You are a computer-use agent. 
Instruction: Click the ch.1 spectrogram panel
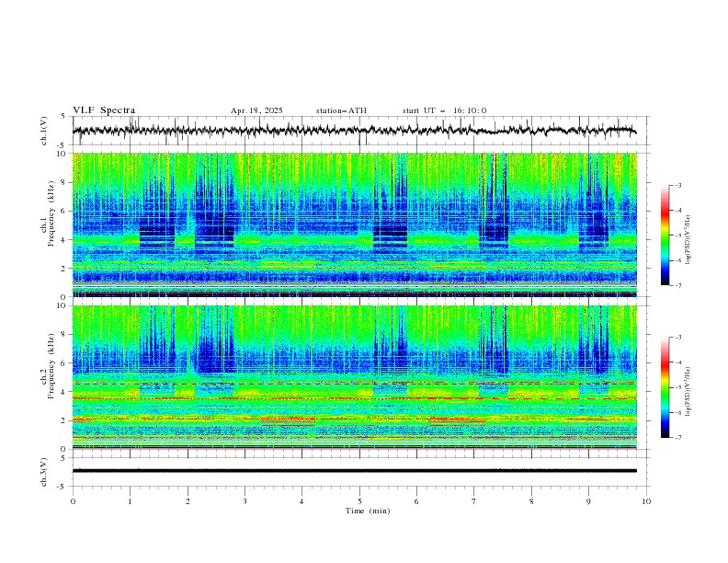[x=354, y=224]
